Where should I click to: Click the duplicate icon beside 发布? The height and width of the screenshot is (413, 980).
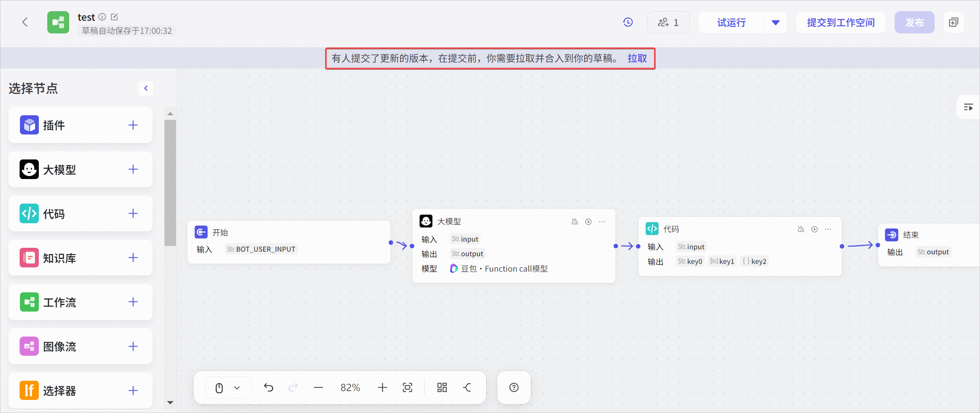[953, 22]
